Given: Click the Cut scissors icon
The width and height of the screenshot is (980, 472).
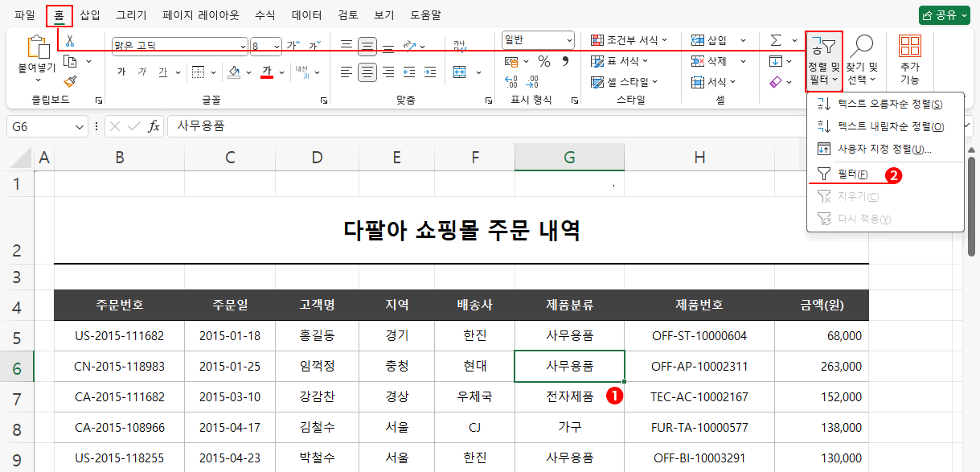Looking at the screenshot, I should click(70, 40).
